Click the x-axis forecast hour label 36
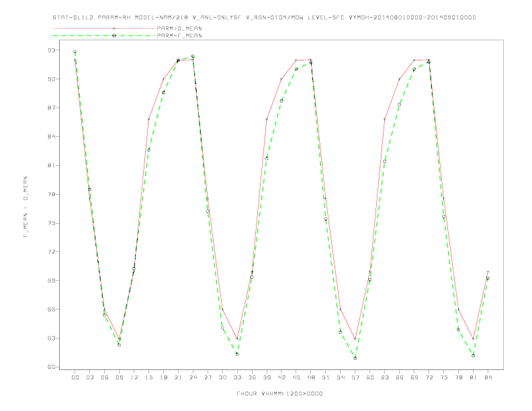Screen dimensions: 532x411 [252, 377]
